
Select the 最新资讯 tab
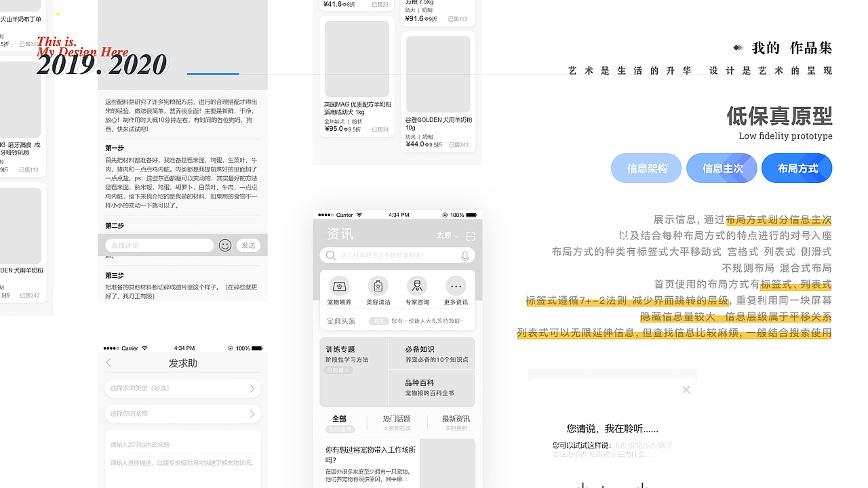(456, 419)
